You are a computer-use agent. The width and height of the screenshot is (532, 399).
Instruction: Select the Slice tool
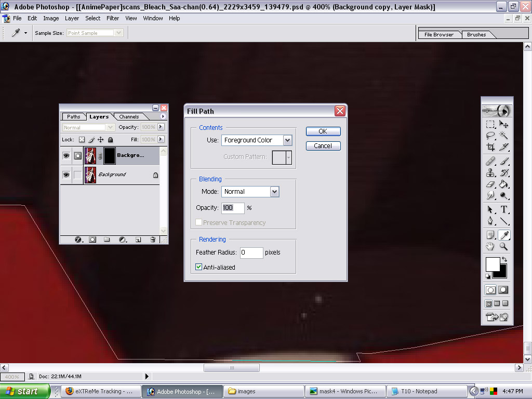point(504,147)
